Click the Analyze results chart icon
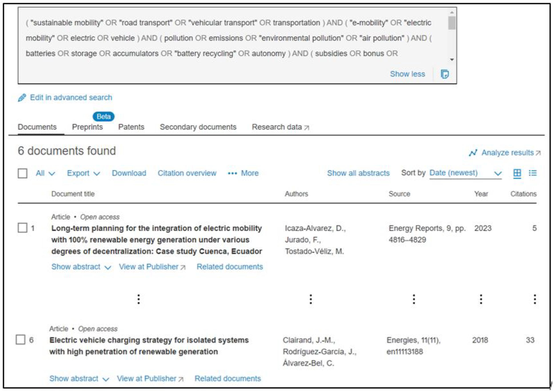The width and height of the screenshot is (554, 392). [473, 153]
